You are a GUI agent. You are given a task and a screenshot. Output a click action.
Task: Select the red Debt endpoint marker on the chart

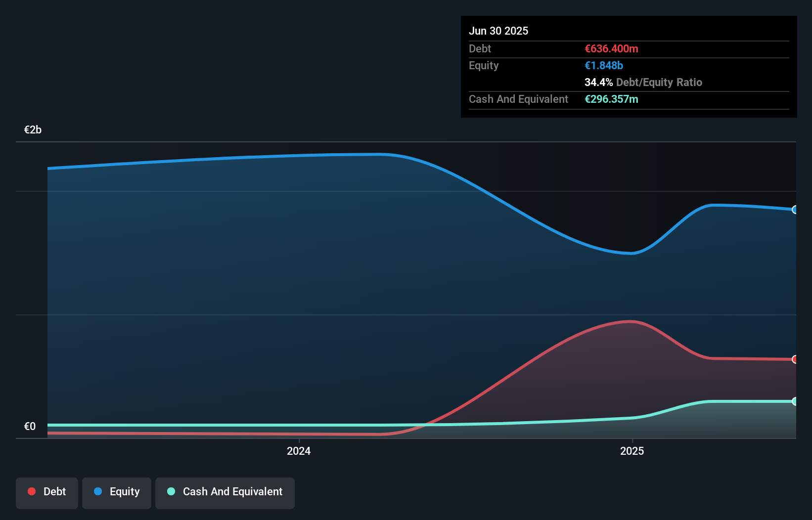(795, 359)
